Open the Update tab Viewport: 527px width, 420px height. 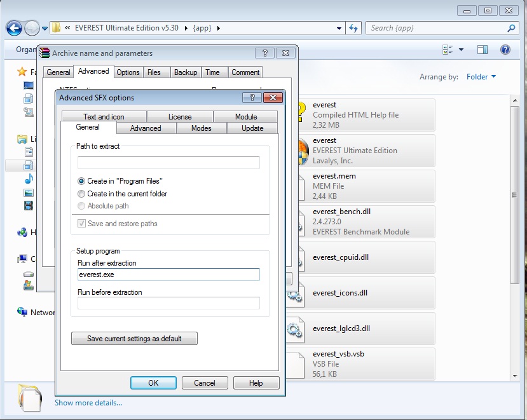(252, 128)
